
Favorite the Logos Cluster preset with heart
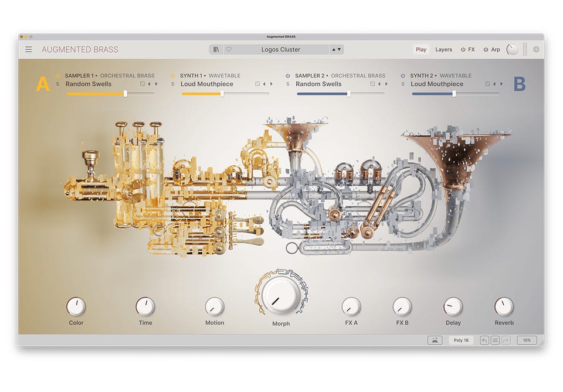pos(229,50)
